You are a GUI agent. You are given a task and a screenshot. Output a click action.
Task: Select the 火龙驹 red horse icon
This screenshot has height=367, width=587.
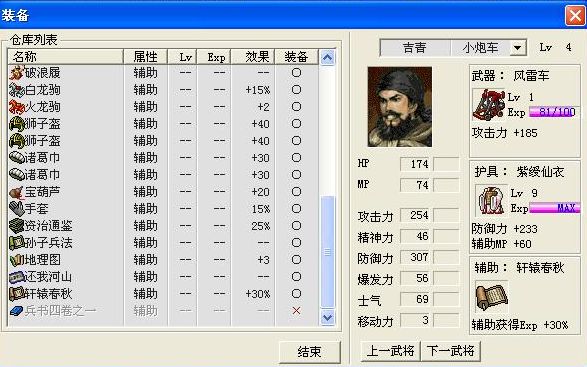point(16,107)
